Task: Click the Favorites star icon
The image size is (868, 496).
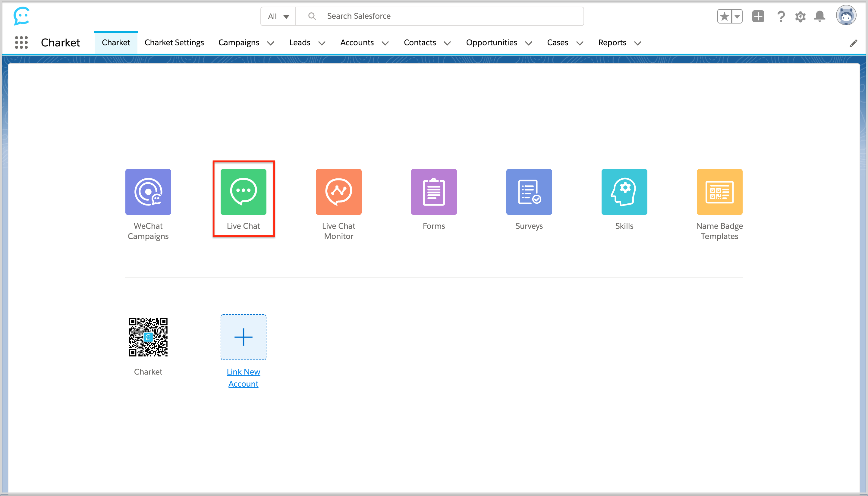Action: pos(724,16)
